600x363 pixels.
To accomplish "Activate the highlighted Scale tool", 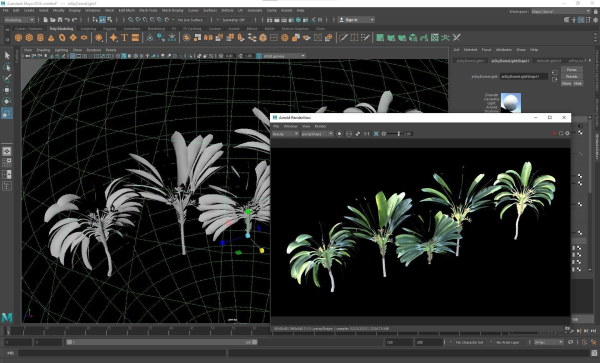I will 7,113.
